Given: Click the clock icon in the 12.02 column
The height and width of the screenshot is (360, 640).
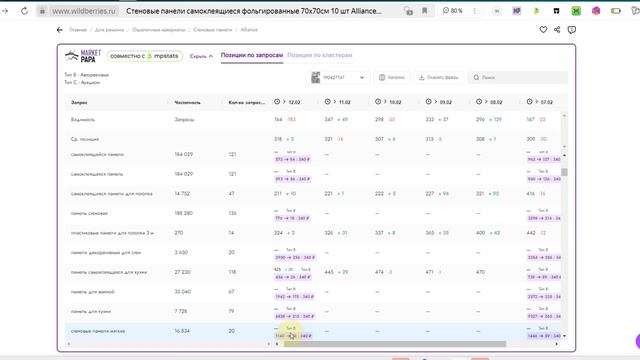Looking at the screenshot, I should pyautogui.click(x=277, y=102).
